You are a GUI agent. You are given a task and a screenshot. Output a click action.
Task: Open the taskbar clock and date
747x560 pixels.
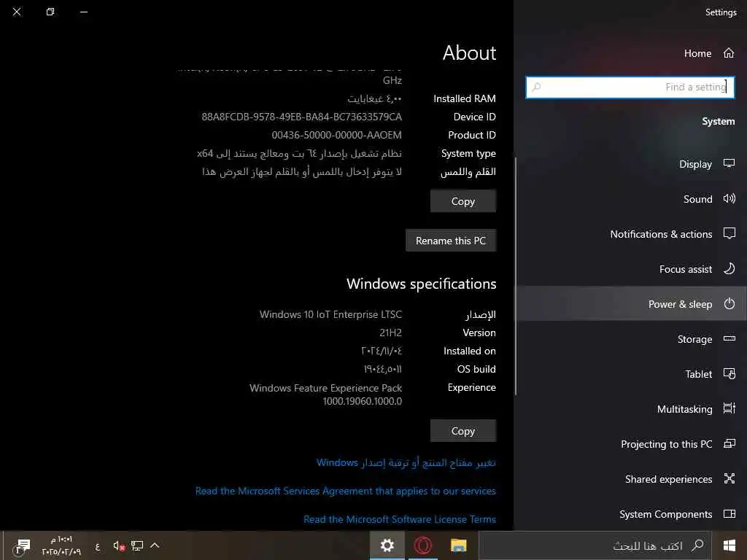pos(61,545)
